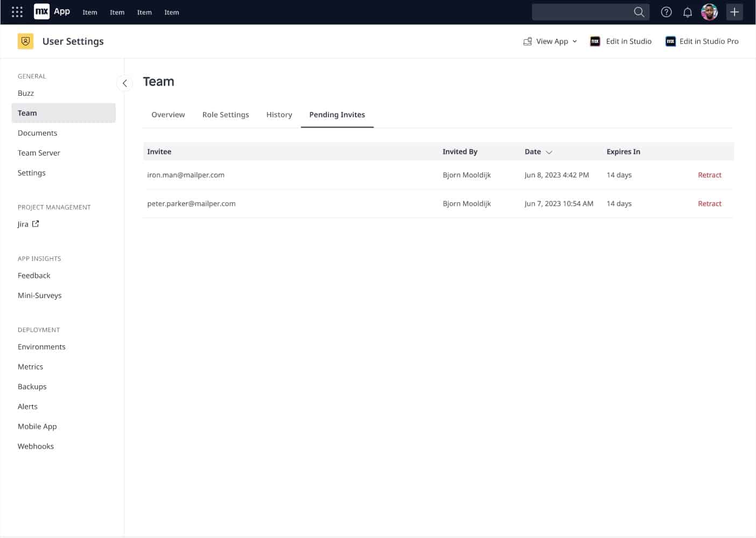Click the plus icon to create new

pyautogui.click(x=734, y=11)
